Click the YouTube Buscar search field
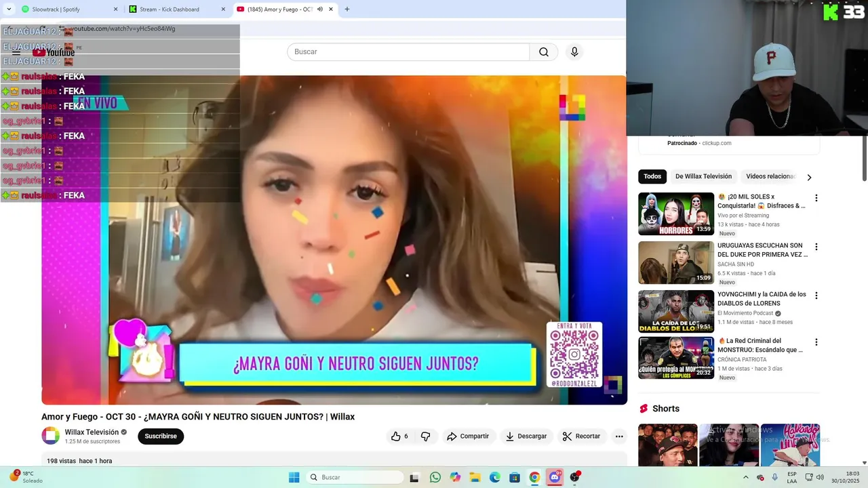This screenshot has height=488, width=868. 408,52
